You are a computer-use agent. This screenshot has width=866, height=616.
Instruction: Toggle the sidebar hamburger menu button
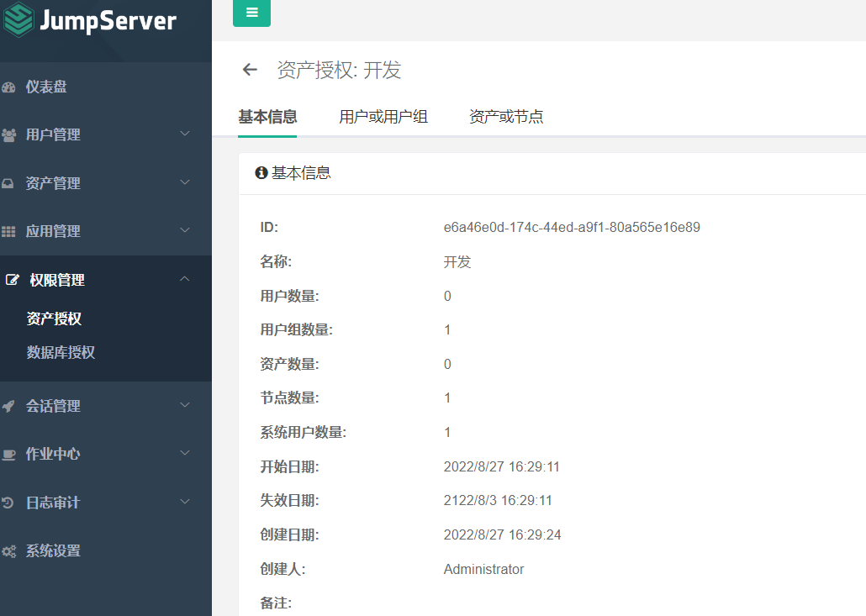252,12
